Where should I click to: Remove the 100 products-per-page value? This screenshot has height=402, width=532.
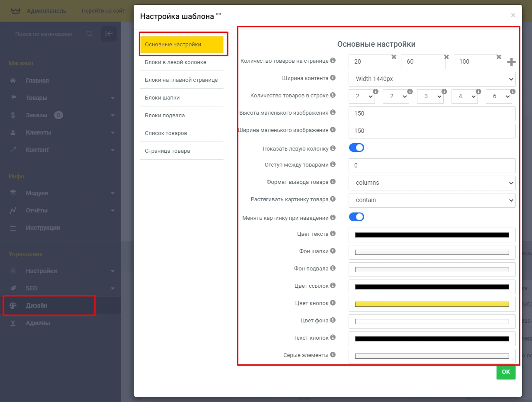pyautogui.click(x=499, y=57)
